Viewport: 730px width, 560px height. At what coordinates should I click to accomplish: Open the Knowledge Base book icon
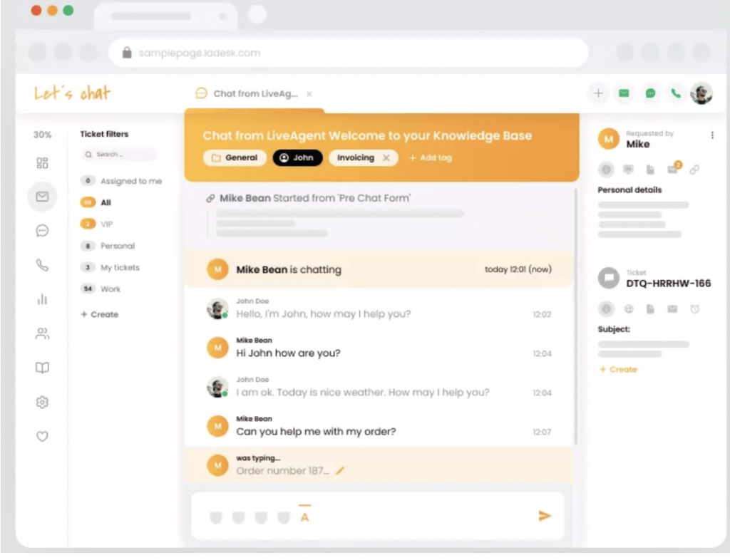coord(42,368)
